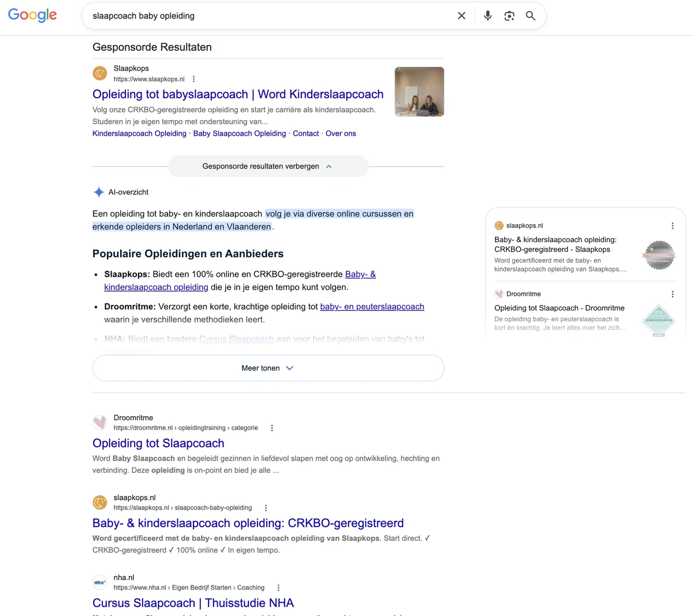Open options menu next to slaapkops.nl sponsored URL

coord(193,79)
